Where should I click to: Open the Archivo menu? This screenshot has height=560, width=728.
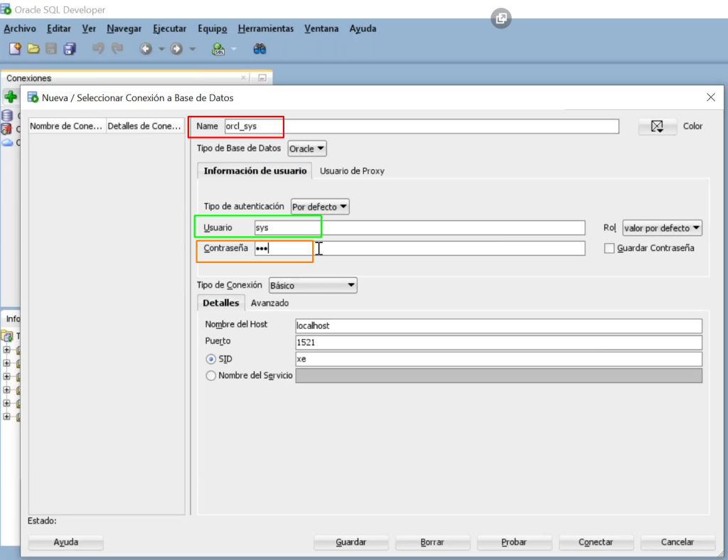point(20,28)
